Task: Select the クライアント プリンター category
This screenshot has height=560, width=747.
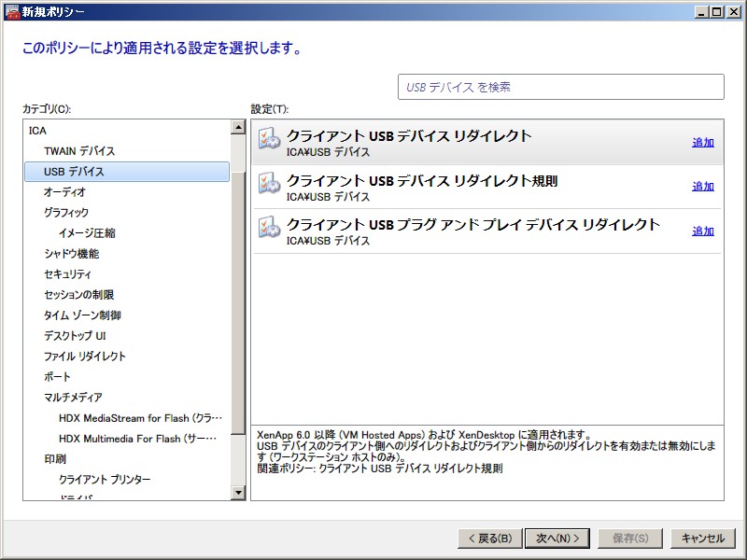Action: pyautogui.click(x=105, y=480)
